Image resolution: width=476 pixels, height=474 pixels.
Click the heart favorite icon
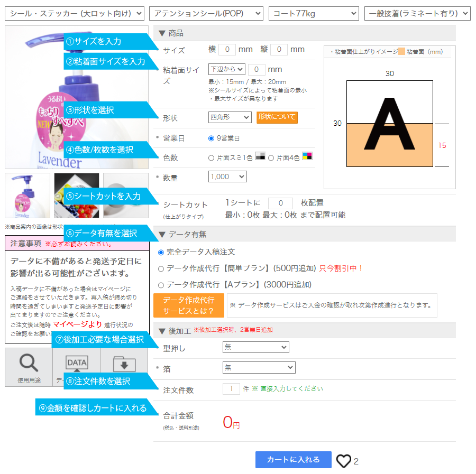(344, 461)
